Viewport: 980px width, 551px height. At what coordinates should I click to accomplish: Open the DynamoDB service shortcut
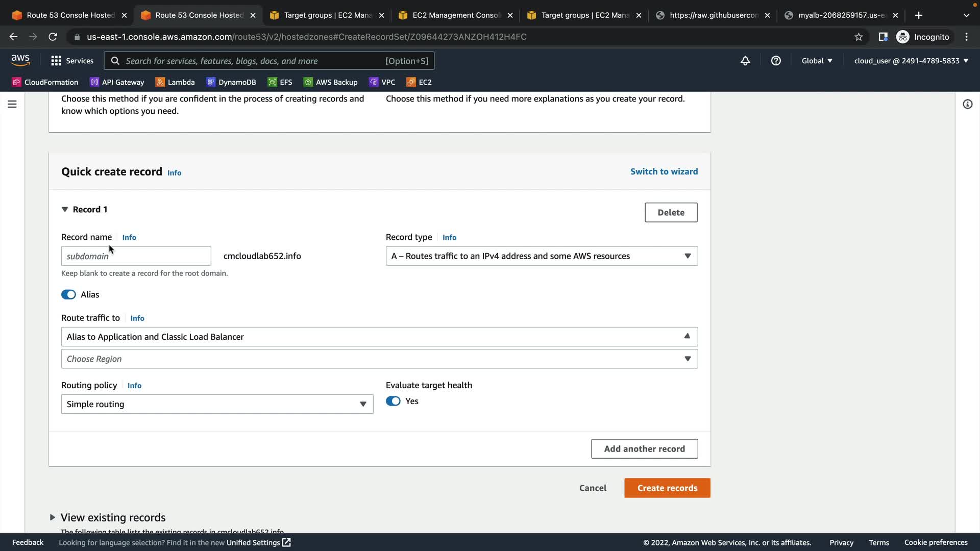(231, 82)
